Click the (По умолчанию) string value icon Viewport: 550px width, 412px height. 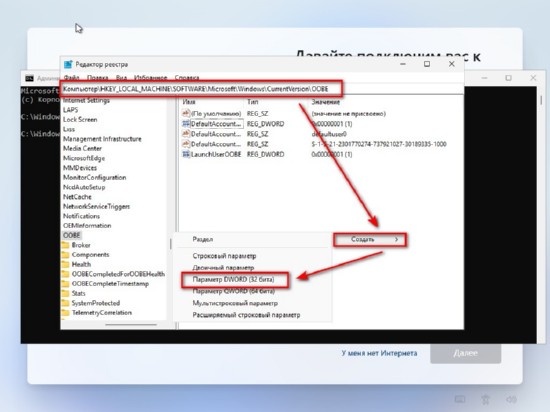[186, 113]
